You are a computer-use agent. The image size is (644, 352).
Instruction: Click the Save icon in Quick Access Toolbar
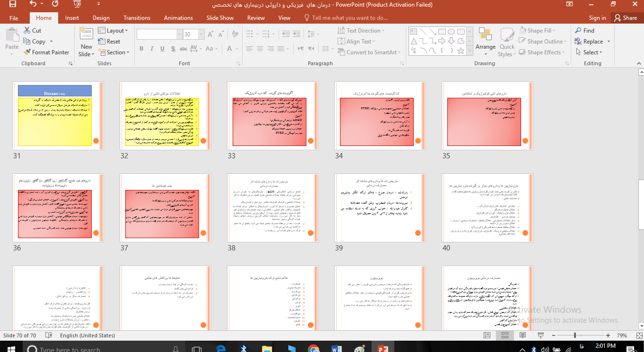pyautogui.click(x=12, y=4)
